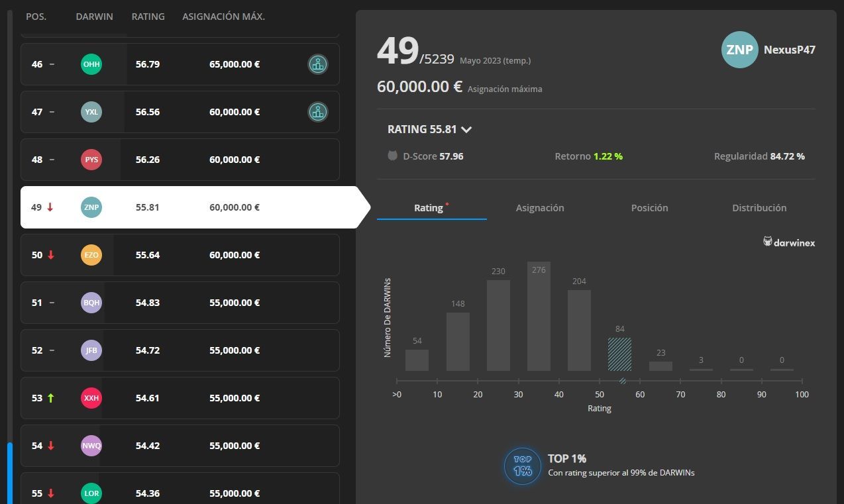
Task: Open the YXL DARWIN avatar
Action: point(91,112)
